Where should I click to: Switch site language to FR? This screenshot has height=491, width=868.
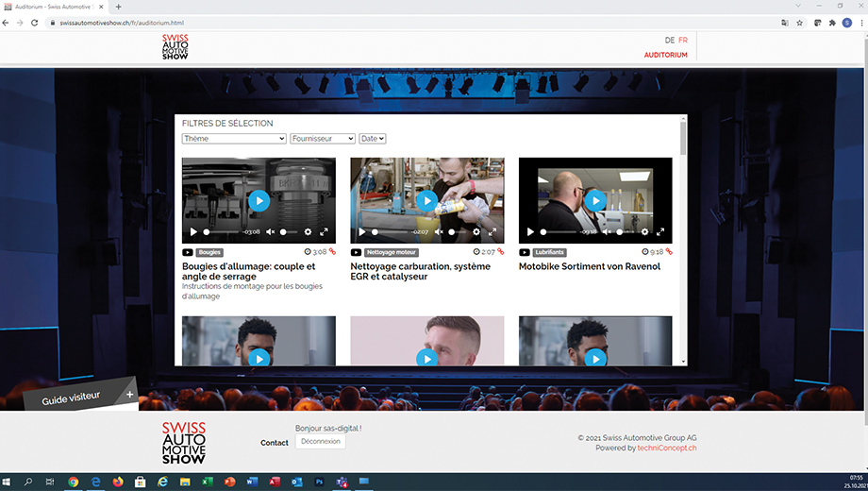[x=683, y=41]
